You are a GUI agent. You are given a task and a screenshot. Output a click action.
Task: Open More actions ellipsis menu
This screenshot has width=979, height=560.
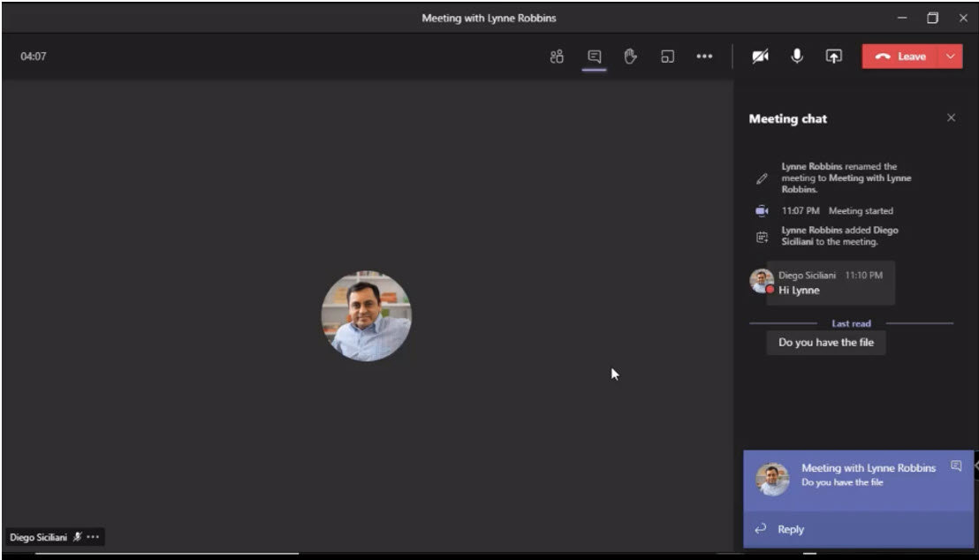point(704,57)
